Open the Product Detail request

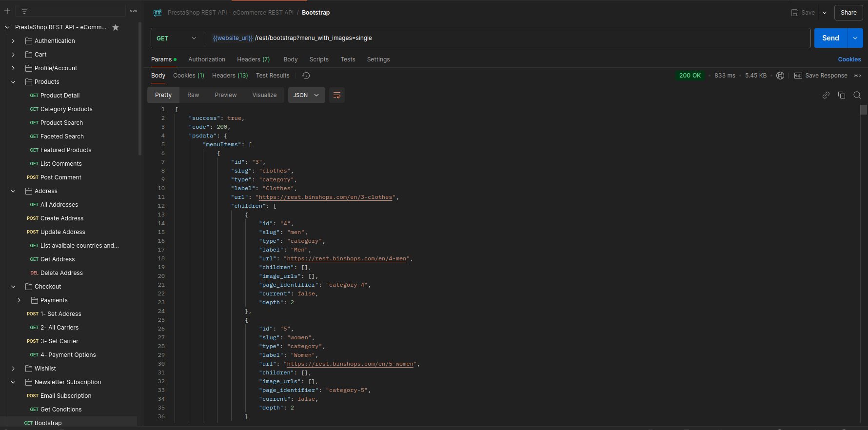point(60,96)
